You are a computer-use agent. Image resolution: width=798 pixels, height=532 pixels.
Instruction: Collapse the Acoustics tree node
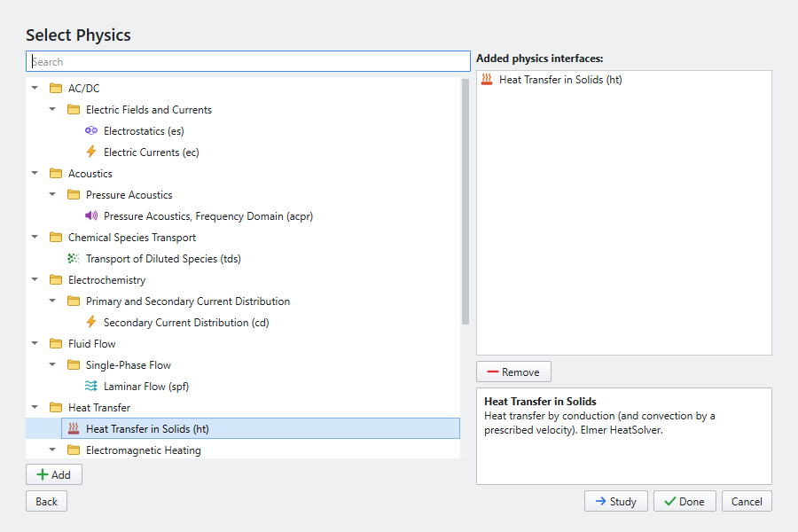click(x=35, y=173)
